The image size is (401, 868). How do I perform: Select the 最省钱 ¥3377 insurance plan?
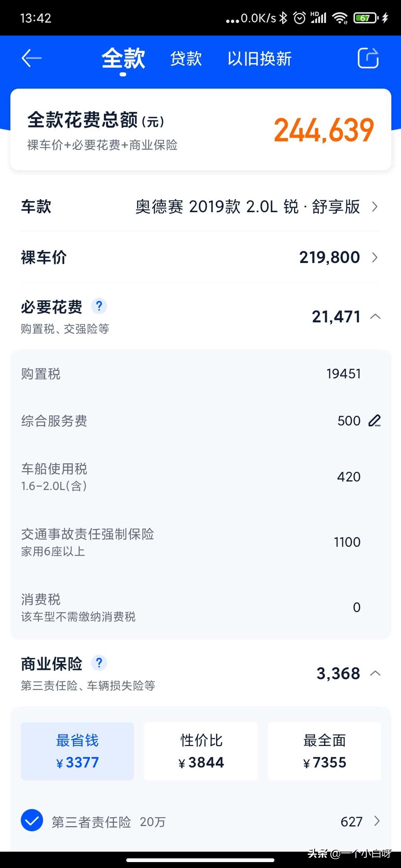click(77, 751)
